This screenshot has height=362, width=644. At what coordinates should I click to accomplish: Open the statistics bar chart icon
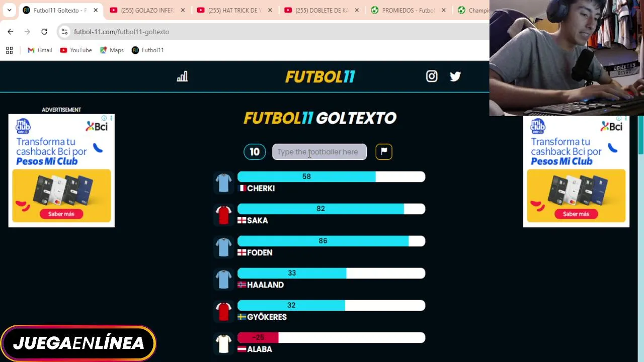[x=182, y=76]
